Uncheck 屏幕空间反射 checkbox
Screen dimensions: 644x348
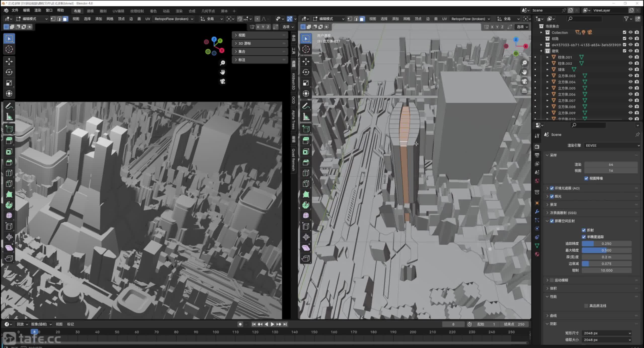pos(552,221)
